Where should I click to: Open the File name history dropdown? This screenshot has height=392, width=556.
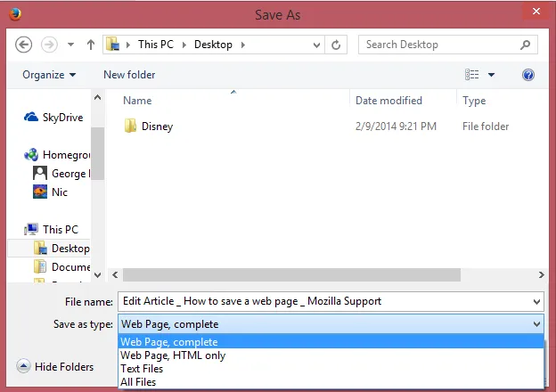536,302
